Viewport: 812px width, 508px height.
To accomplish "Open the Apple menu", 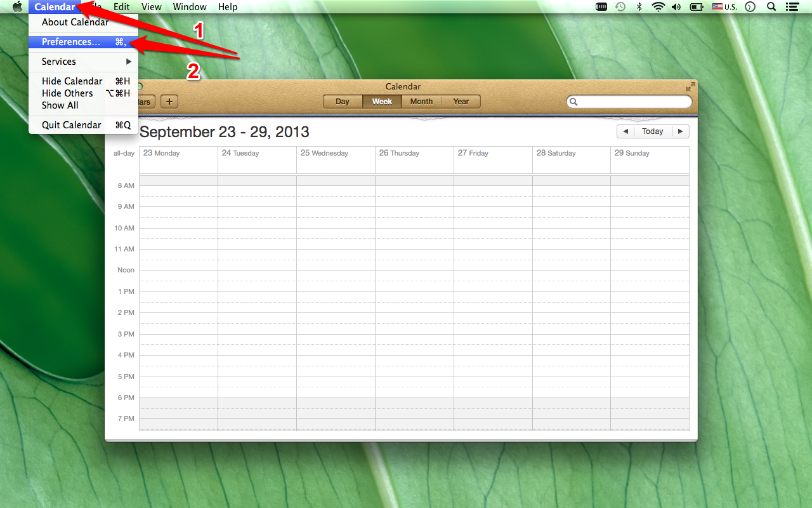I will [17, 7].
